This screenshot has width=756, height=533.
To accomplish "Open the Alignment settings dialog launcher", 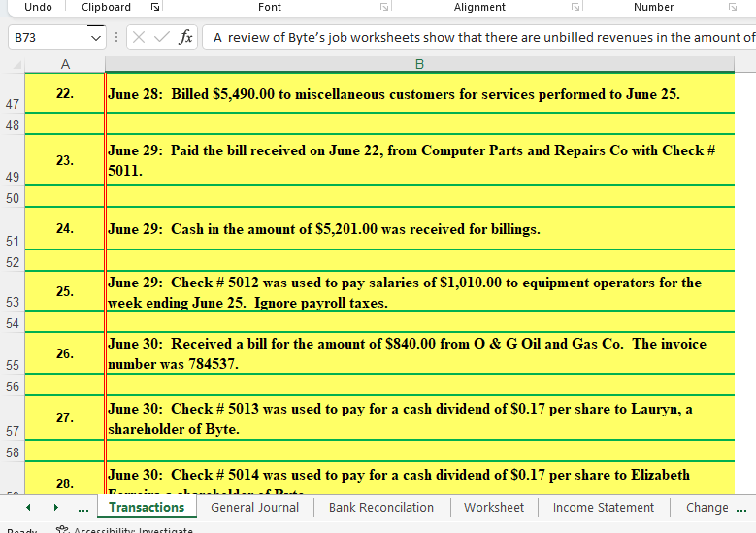I will click(x=575, y=7).
